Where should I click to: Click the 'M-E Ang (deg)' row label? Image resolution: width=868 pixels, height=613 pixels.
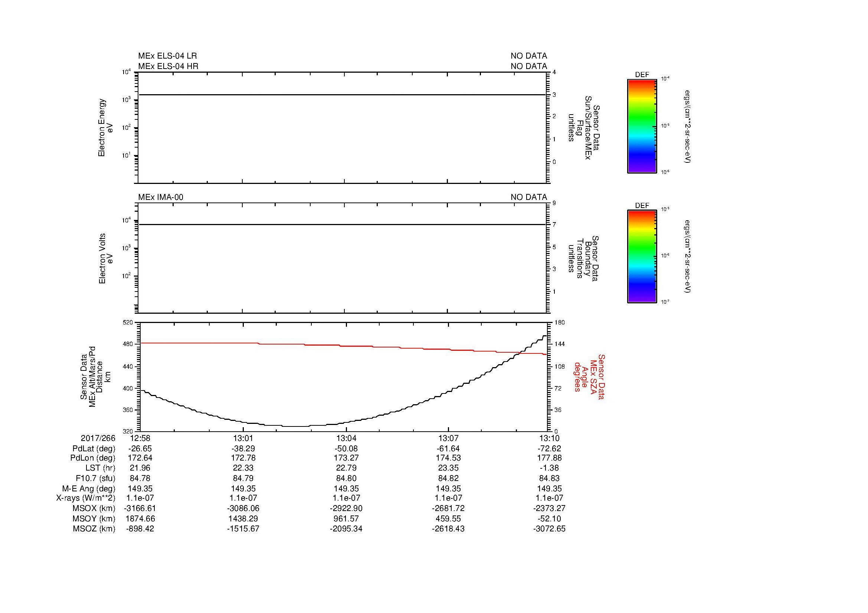(89, 489)
